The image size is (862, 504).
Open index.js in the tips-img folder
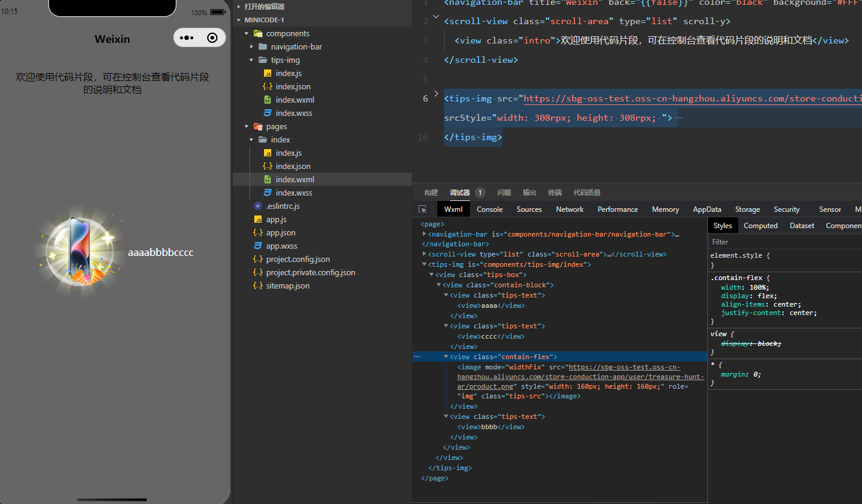point(289,73)
